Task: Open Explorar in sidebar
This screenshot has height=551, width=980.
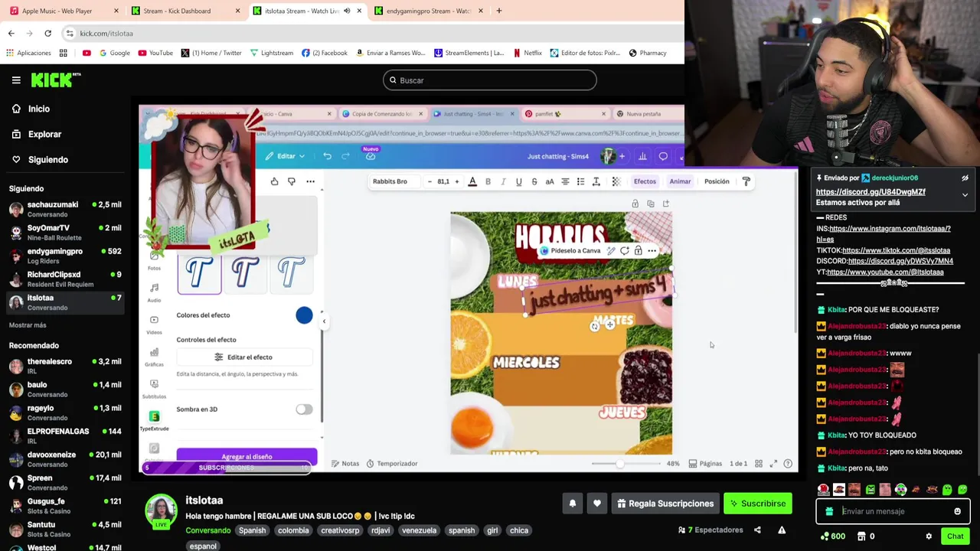Action: click(x=36, y=134)
